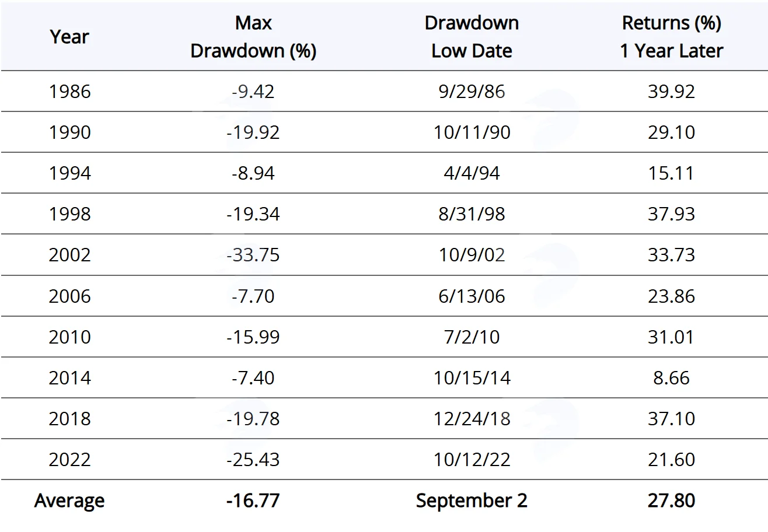Screen dimensions: 768x532
Task: Click the Drawdown Low Date header
Action: [472, 37]
